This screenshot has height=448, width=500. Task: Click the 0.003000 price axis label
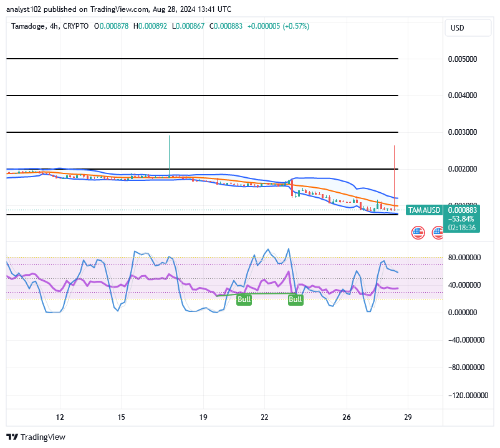(463, 132)
